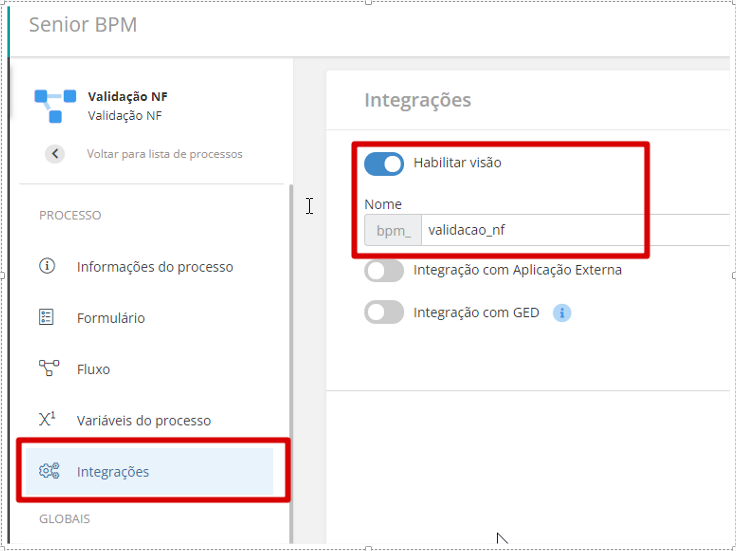The width and height of the screenshot is (736, 551).
Task: Open Variáveis do processo section
Action: (144, 421)
